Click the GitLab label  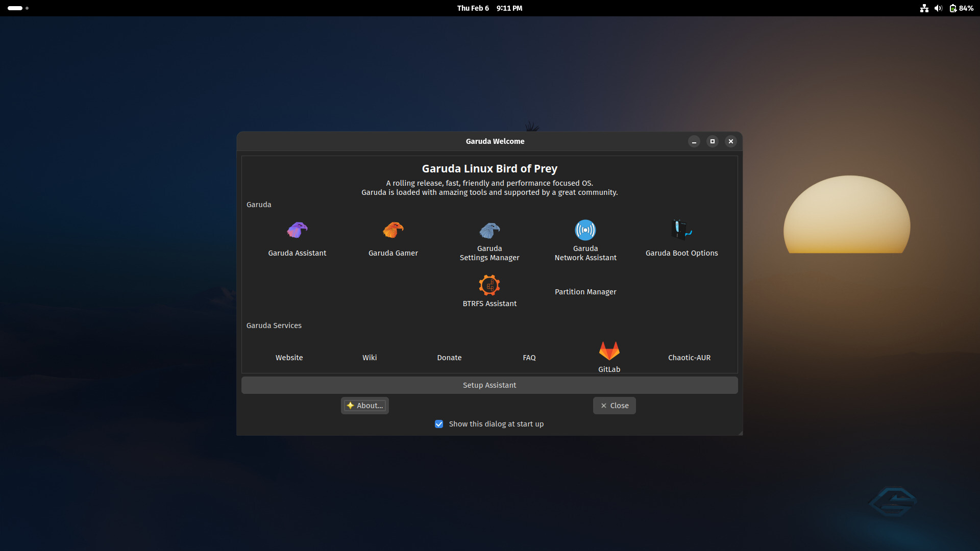tap(609, 369)
